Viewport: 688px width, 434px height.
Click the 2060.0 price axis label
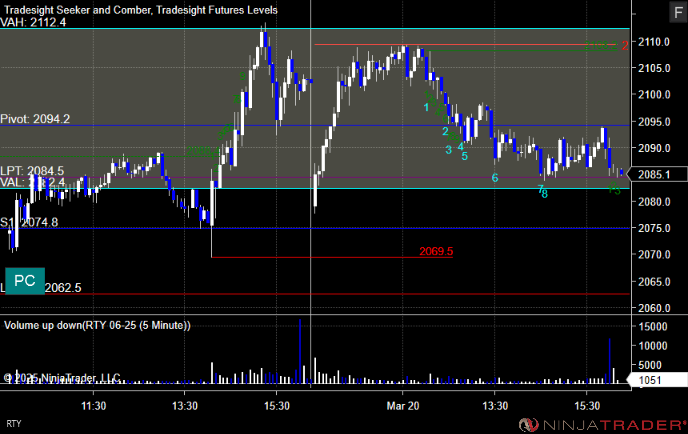pos(654,308)
